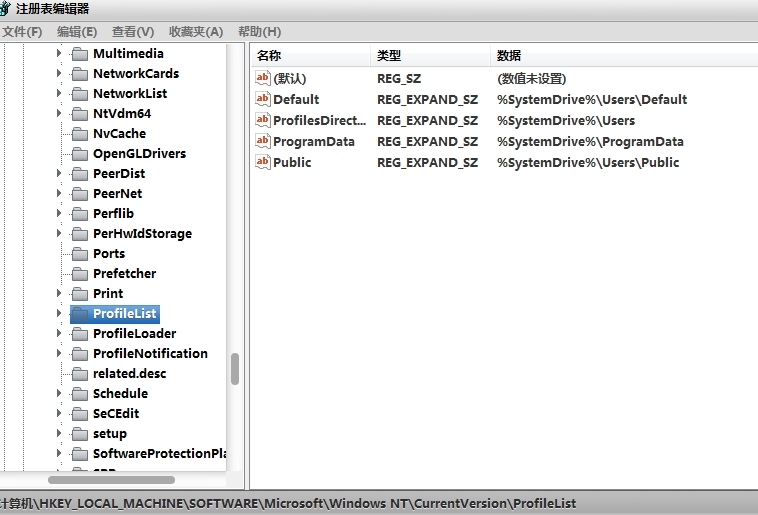Viewport: 758px width, 515px height.
Task: Click the Multimedia folder icon
Action: (x=79, y=54)
